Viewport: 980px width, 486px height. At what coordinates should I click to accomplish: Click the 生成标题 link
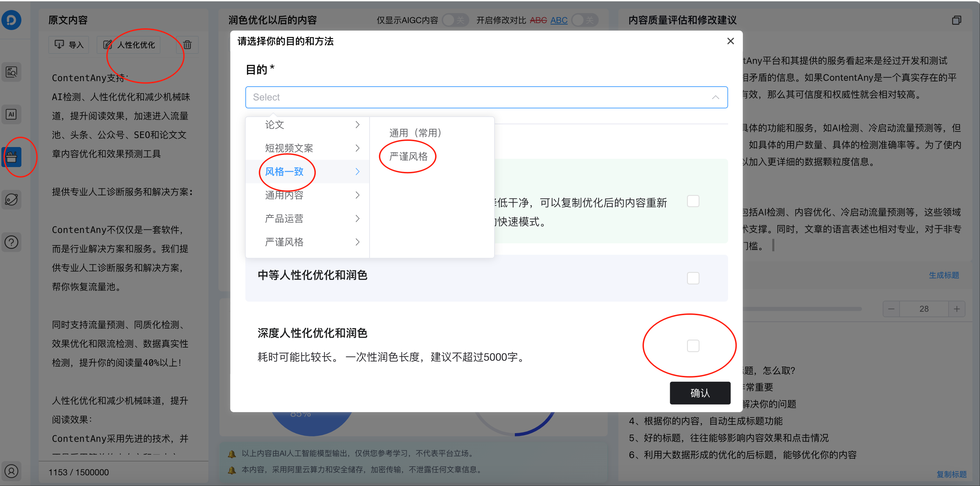(944, 275)
